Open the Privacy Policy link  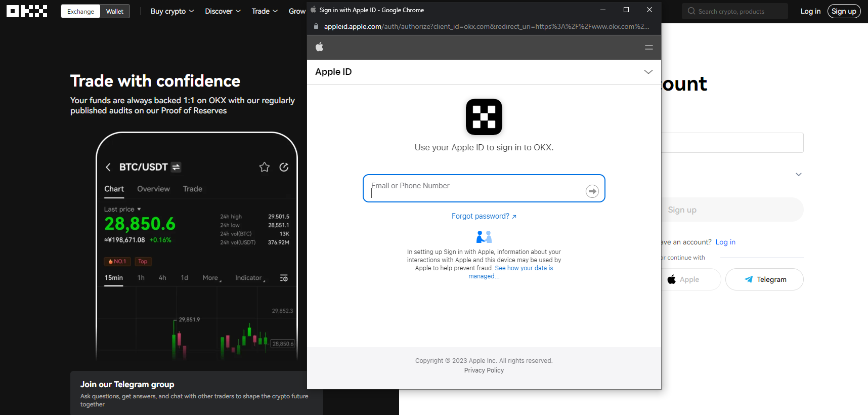click(x=484, y=370)
